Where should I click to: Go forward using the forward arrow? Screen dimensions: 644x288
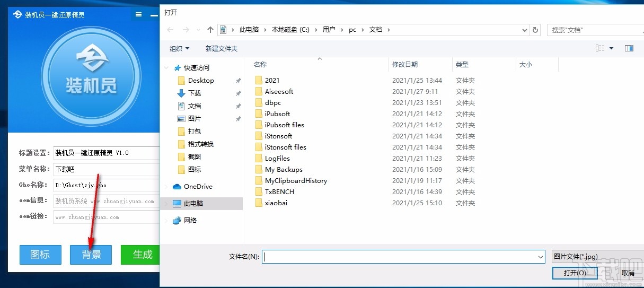point(186,30)
